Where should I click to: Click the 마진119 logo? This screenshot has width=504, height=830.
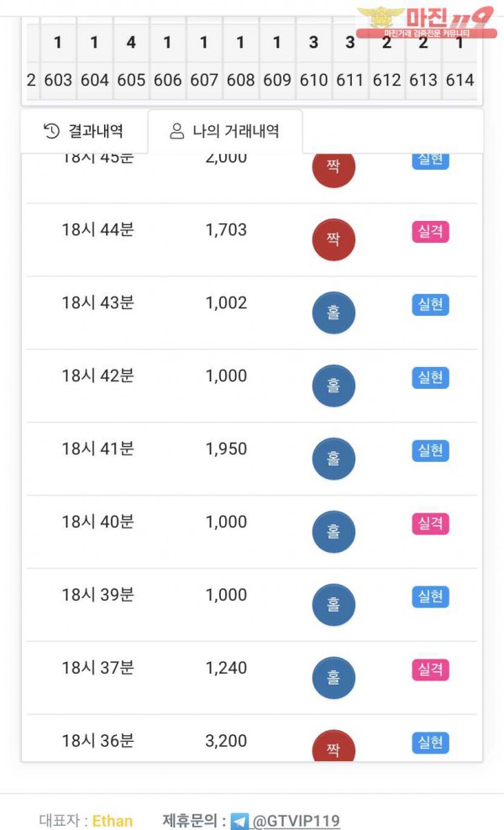(x=427, y=21)
